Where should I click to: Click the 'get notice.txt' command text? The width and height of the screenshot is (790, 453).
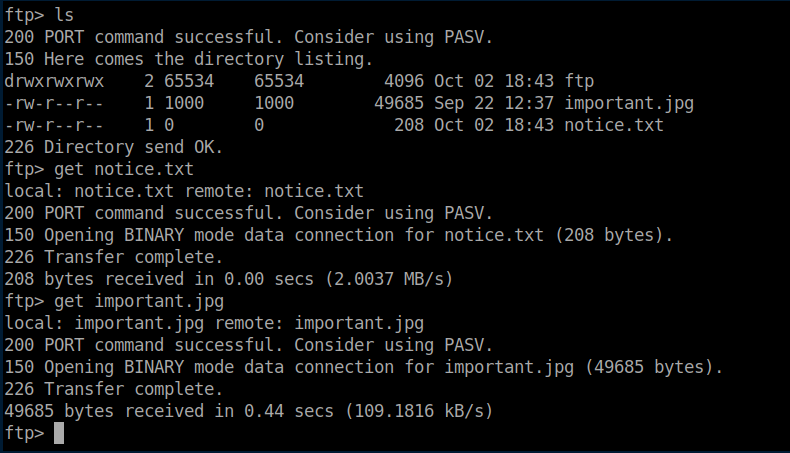pyautogui.click(x=124, y=170)
